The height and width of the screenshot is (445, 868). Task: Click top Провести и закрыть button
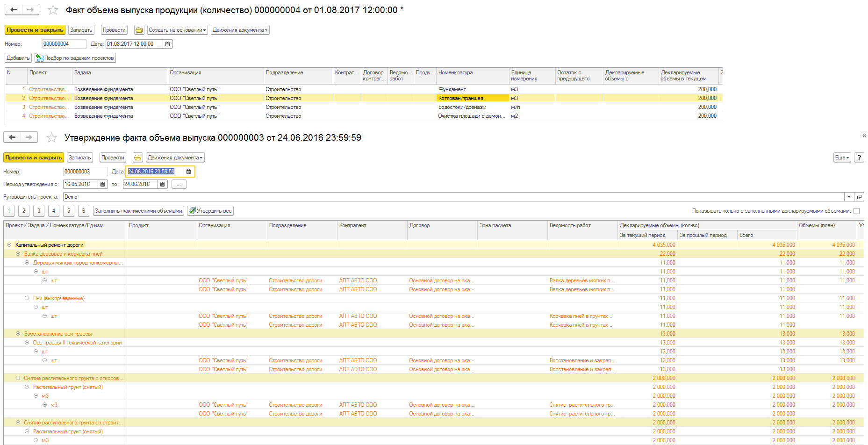click(x=35, y=30)
